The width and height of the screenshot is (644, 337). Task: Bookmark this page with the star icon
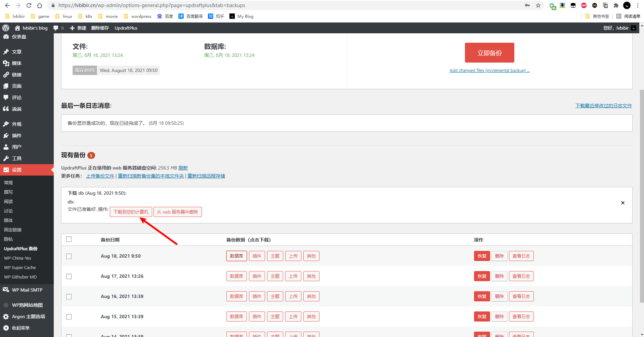538,5
